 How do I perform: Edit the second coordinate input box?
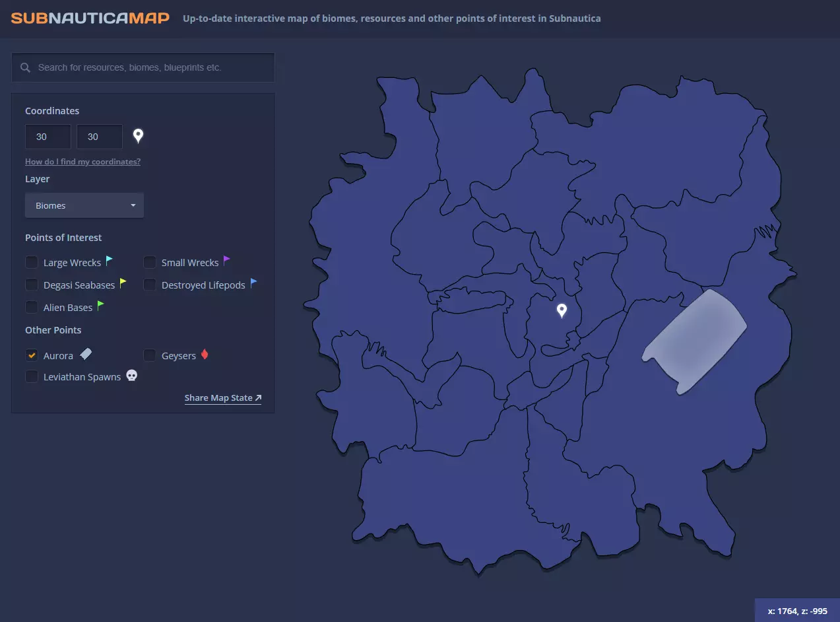(100, 137)
